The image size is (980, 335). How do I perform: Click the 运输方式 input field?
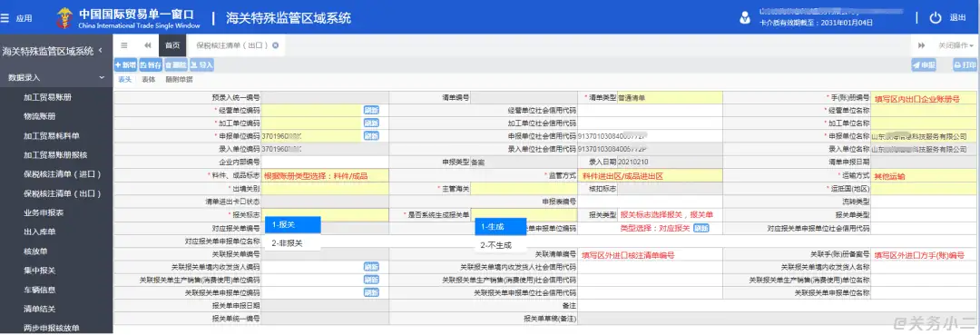tap(925, 175)
